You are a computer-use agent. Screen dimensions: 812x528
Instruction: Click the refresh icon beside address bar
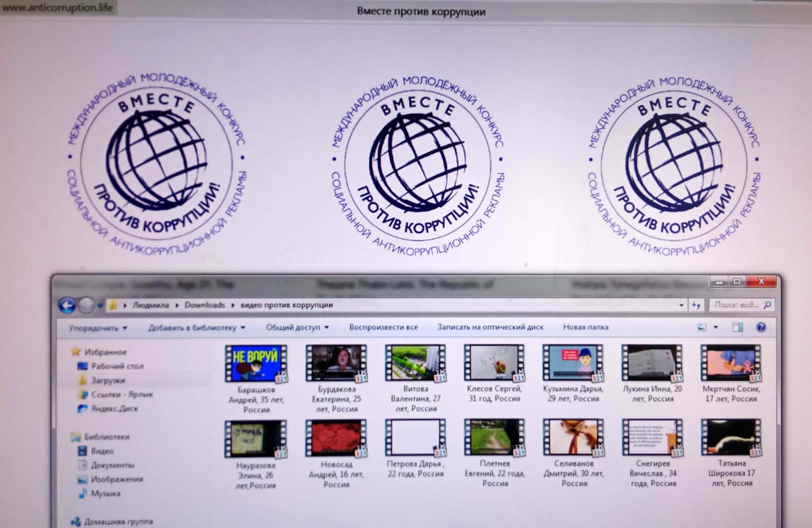pyautogui.click(x=697, y=306)
